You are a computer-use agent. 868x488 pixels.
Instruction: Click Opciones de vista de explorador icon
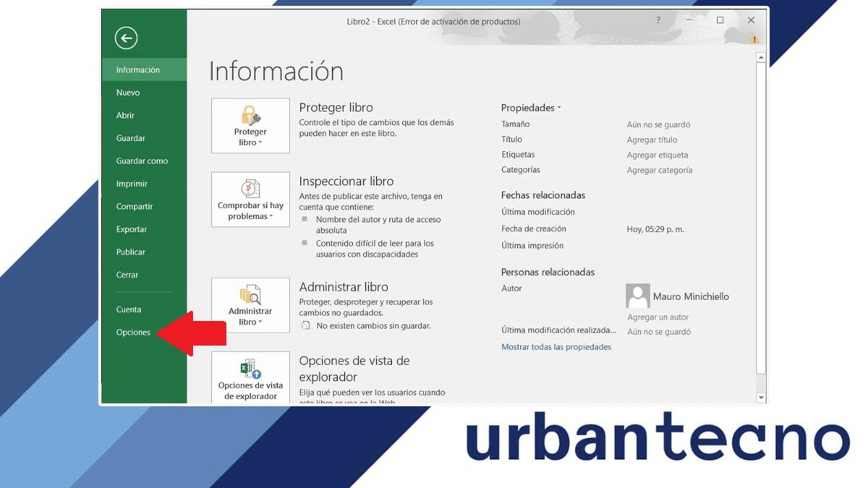(250, 379)
